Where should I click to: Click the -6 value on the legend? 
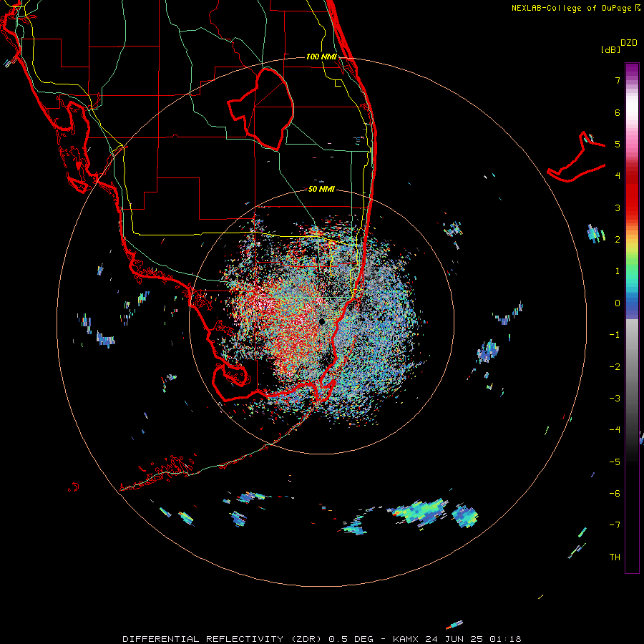(x=615, y=493)
